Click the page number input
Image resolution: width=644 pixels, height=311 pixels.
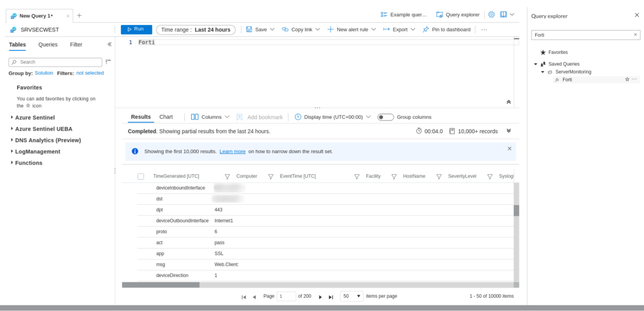(x=286, y=296)
